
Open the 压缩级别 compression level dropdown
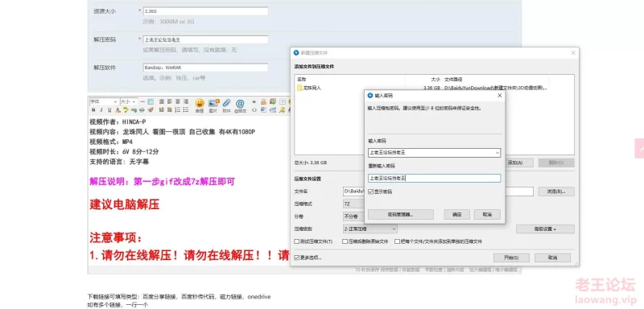(x=370, y=229)
